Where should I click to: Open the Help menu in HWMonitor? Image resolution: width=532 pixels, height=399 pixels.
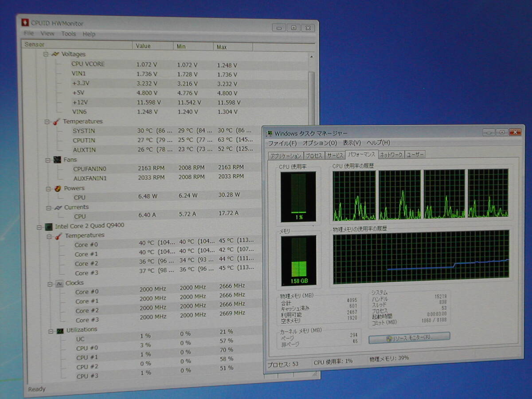pyautogui.click(x=89, y=34)
